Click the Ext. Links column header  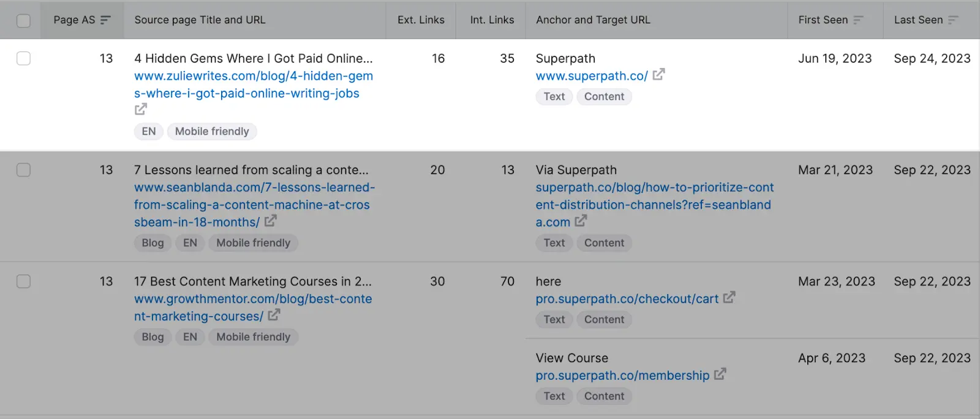(x=421, y=20)
